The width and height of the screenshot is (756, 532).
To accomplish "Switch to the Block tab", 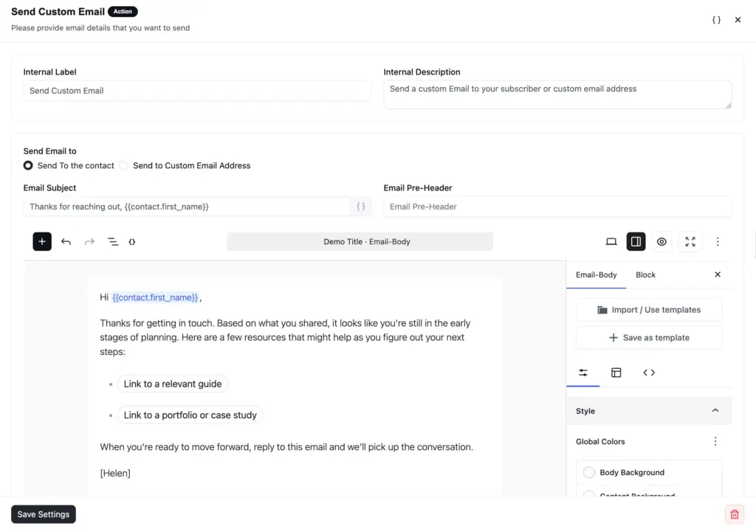I will [645, 274].
